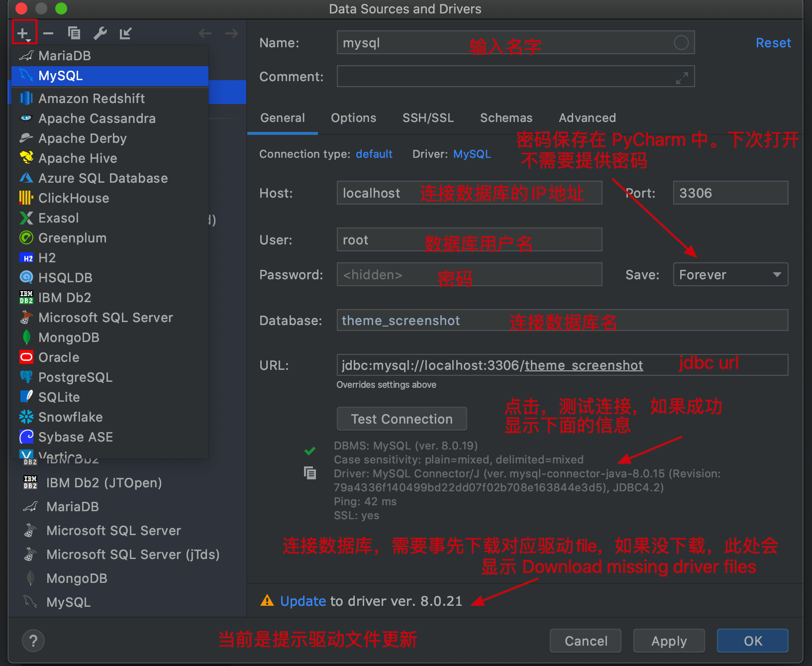The height and width of the screenshot is (666, 812).
Task: Select MongoDB driver in drivers list
Action: pyautogui.click(x=127, y=578)
